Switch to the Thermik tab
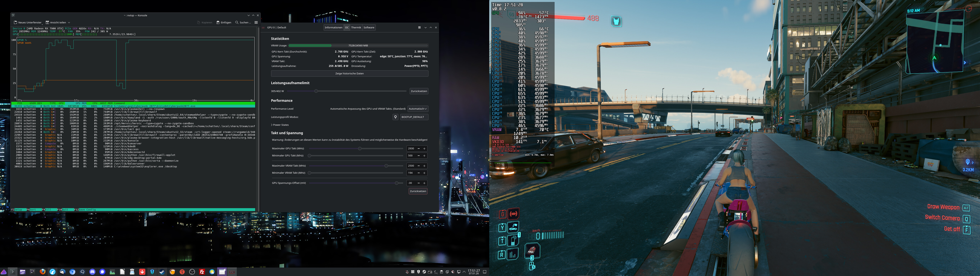This screenshot has height=276, width=980. [356, 27]
